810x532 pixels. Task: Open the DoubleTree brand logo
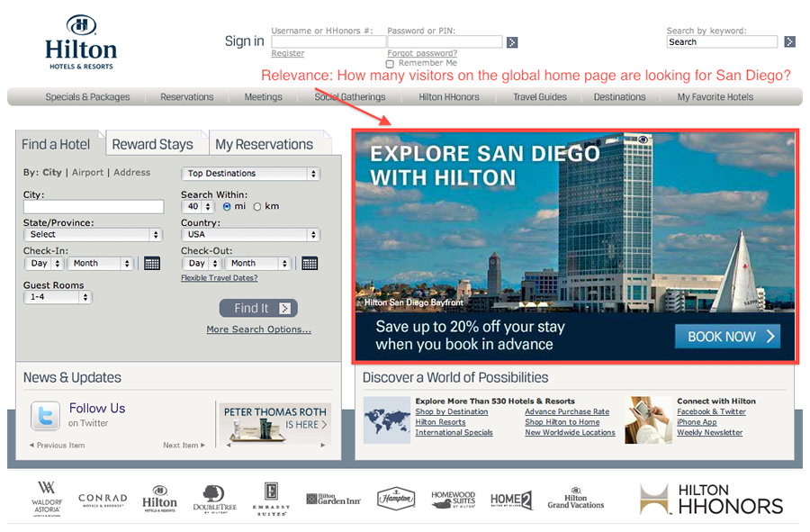tap(215, 499)
